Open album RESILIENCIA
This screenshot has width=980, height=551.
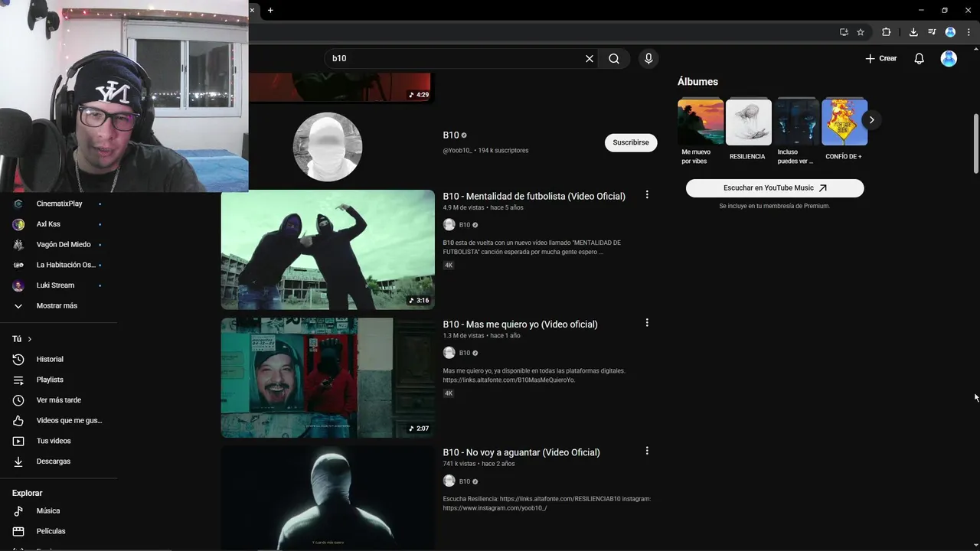click(x=748, y=129)
